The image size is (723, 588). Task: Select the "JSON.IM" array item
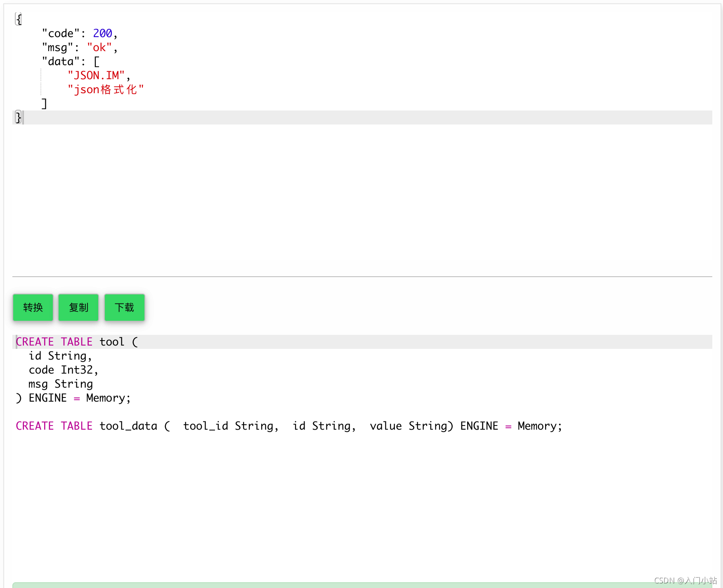tap(96, 75)
